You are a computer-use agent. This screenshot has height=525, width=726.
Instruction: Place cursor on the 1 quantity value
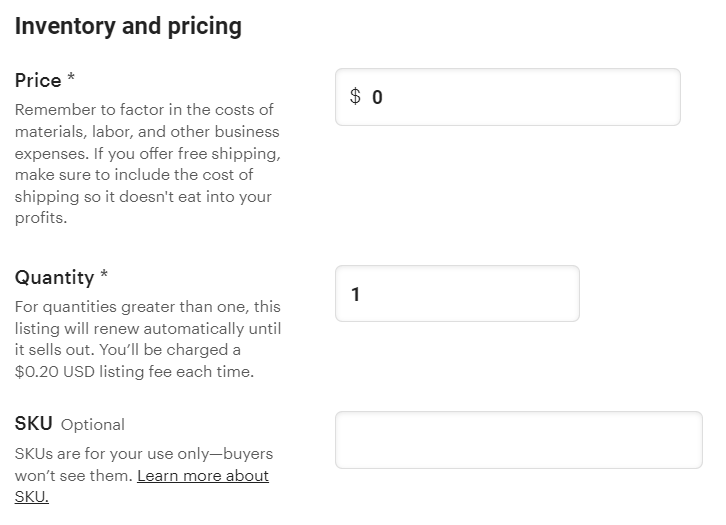[356, 294]
